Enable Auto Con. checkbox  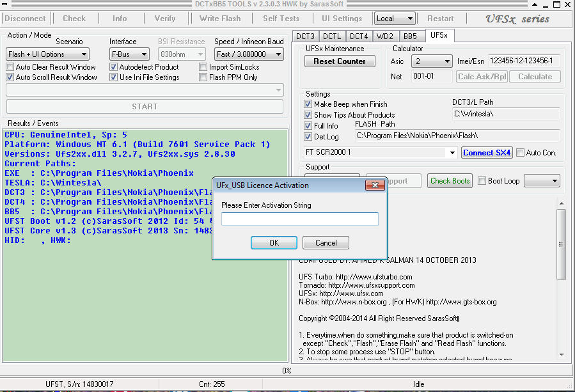[520, 153]
